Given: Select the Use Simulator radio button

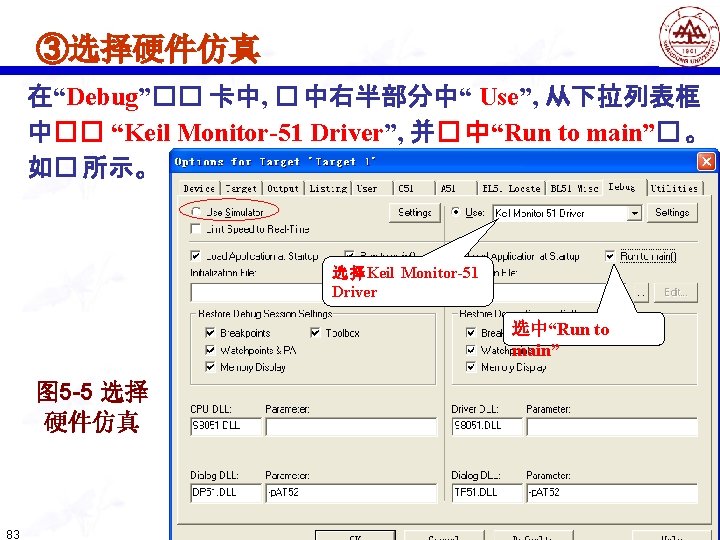Looking at the screenshot, I should pyautogui.click(x=196, y=212).
